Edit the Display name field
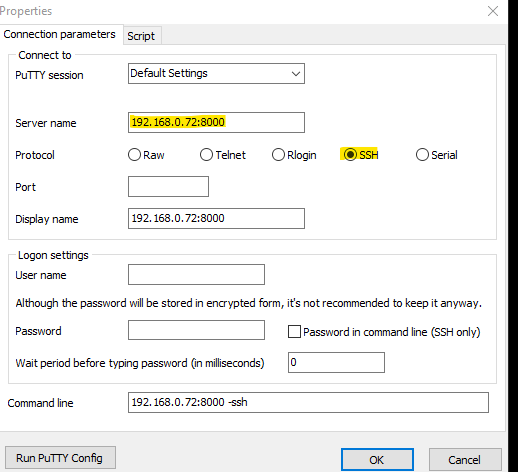The image size is (518, 472). (216, 218)
